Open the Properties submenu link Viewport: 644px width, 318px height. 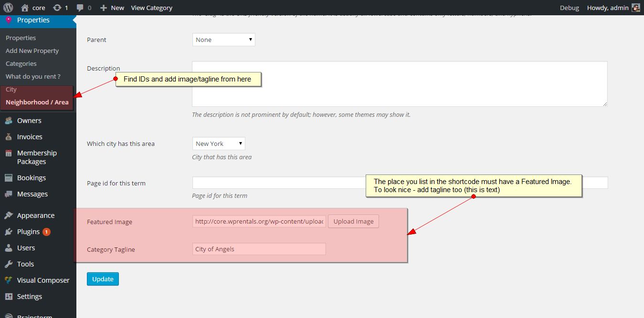click(21, 38)
